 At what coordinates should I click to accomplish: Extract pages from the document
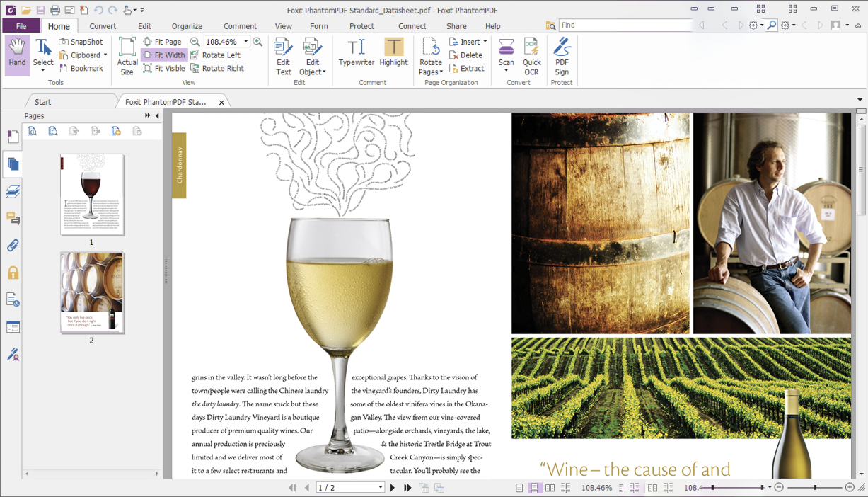(x=467, y=69)
